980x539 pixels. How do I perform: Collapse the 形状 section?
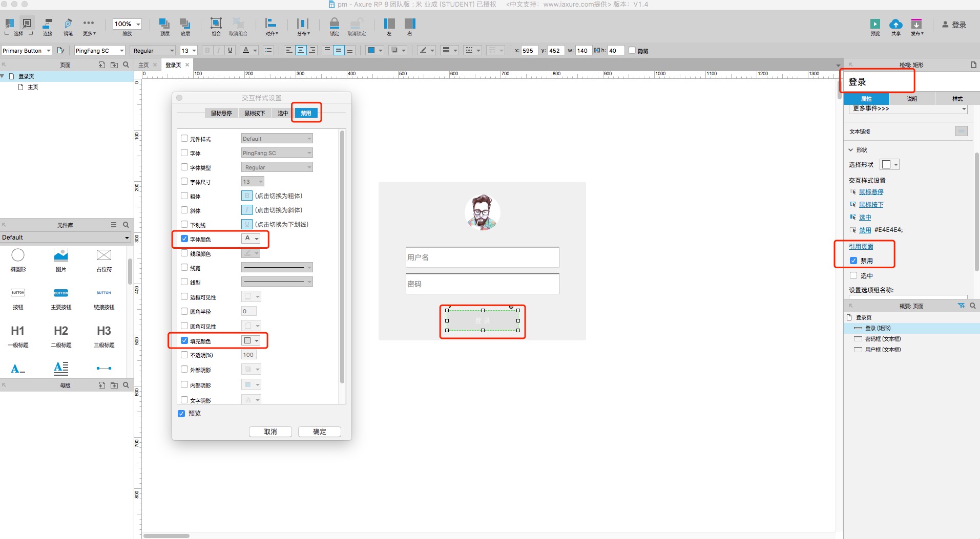pos(851,150)
